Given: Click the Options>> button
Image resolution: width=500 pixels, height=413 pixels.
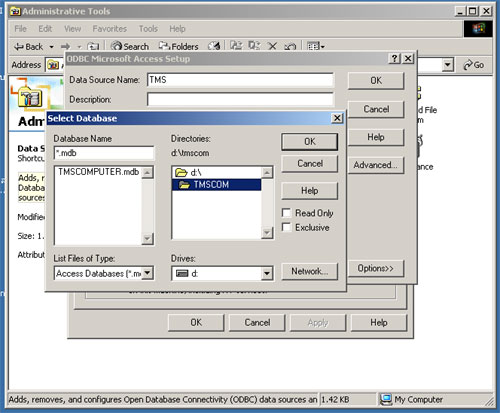Looking at the screenshot, I should pyautogui.click(x=376, y=268).
